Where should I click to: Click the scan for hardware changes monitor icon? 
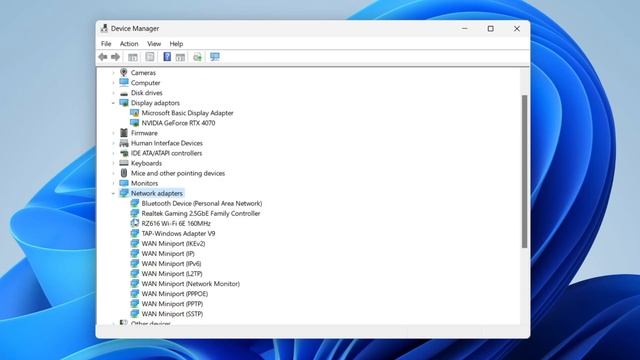[x=215, y=57]
